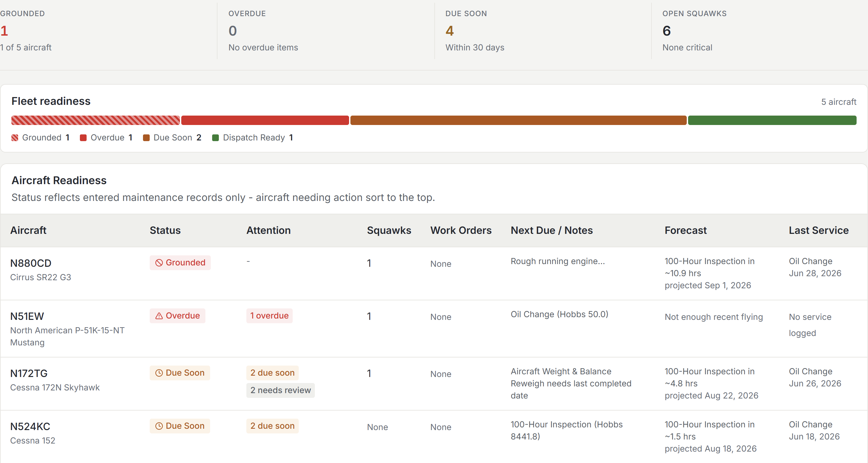Sort by the Work Orders column header
The image size is (868, 463).
pos(461,230)
